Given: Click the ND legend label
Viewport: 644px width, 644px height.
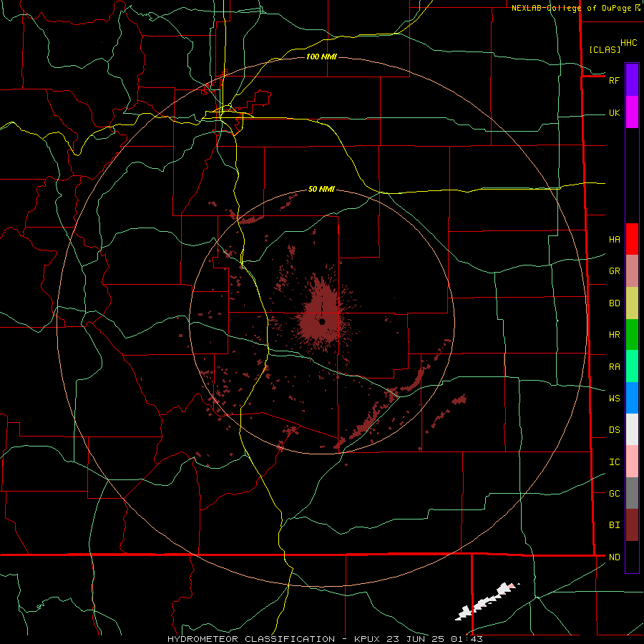Looking at the screenshot, I should tap(615, 557).
